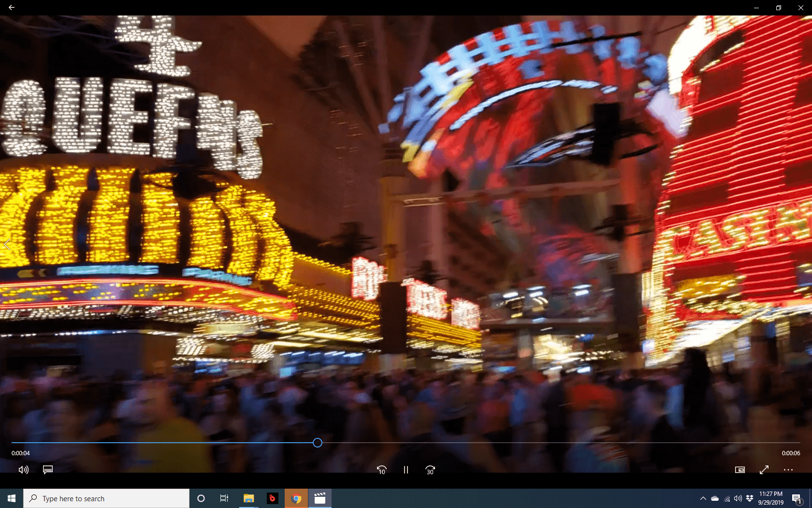Close the video player window
812x508 pixels.
(801, 8)
